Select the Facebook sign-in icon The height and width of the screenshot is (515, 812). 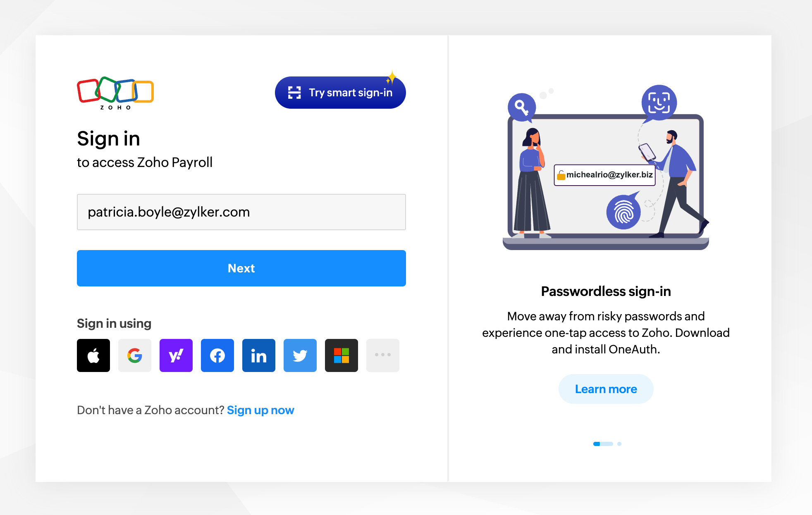pyautogui.click(x=217, y=355)
